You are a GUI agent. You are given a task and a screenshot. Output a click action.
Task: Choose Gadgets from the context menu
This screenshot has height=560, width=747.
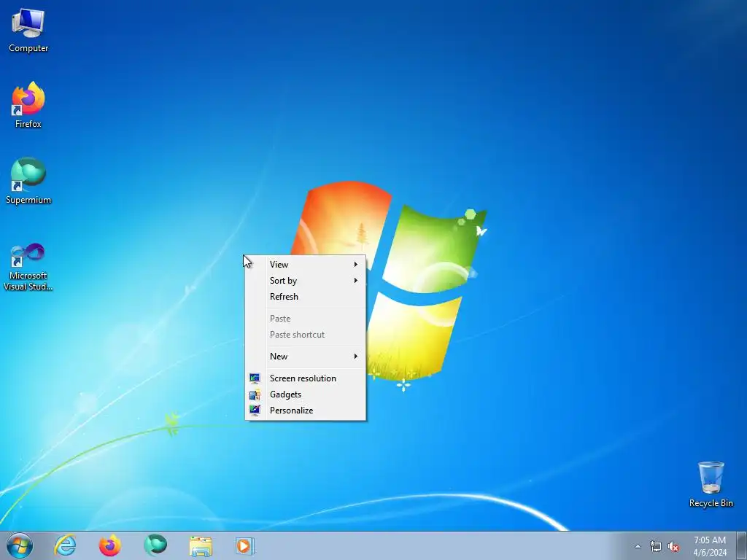click(x=306, y=394)
